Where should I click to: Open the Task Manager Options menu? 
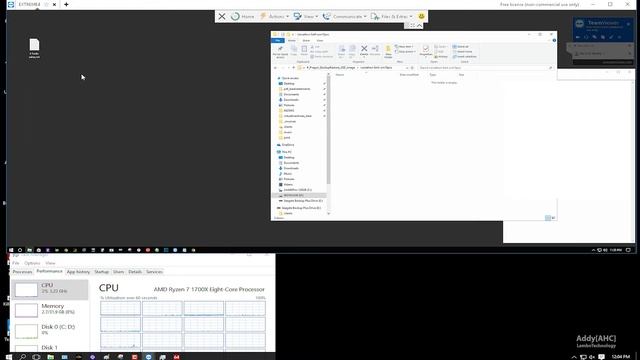tap(32, 263)
